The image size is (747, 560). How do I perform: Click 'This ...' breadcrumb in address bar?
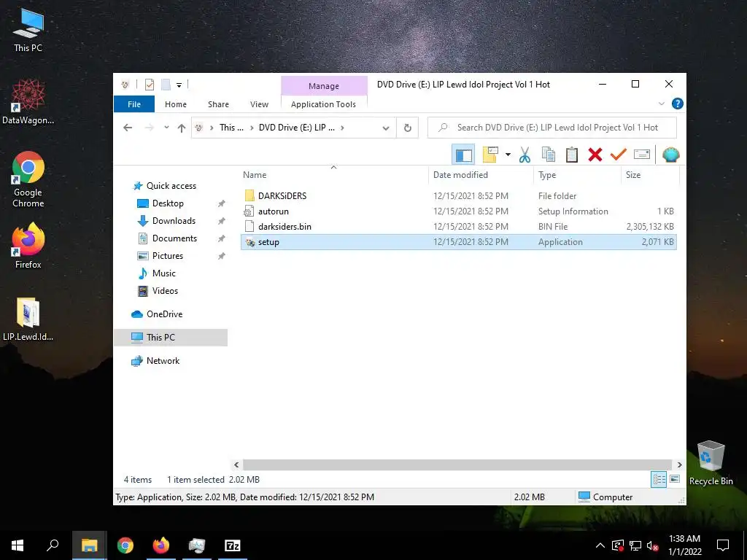coord(231,128)
